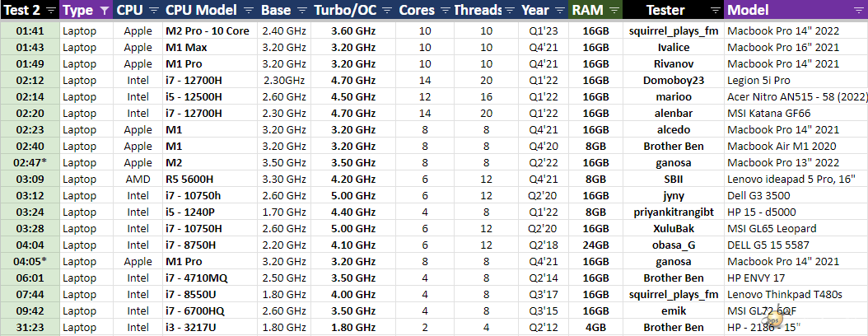
Task: Select the 'i7 - 4710MQ' cell
Action: click(210, 278)
